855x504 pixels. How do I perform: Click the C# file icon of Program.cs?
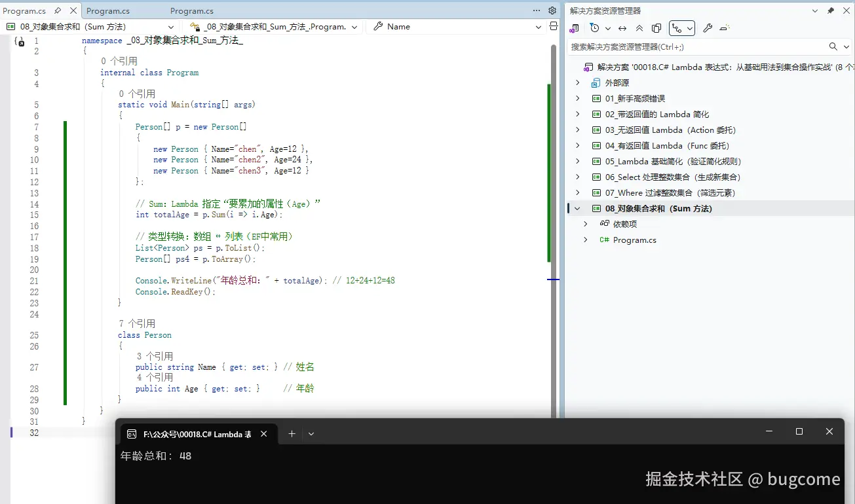pos(605,240)
